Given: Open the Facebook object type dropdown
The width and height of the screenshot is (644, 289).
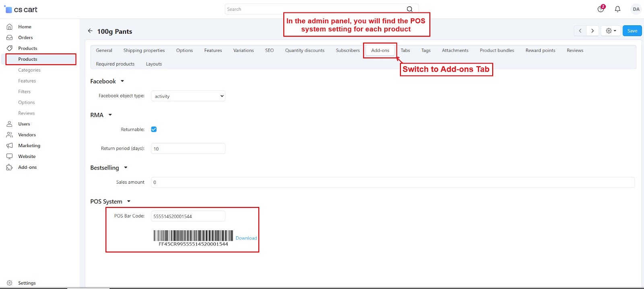Looking at the screenshot, I should click(188, 96).
